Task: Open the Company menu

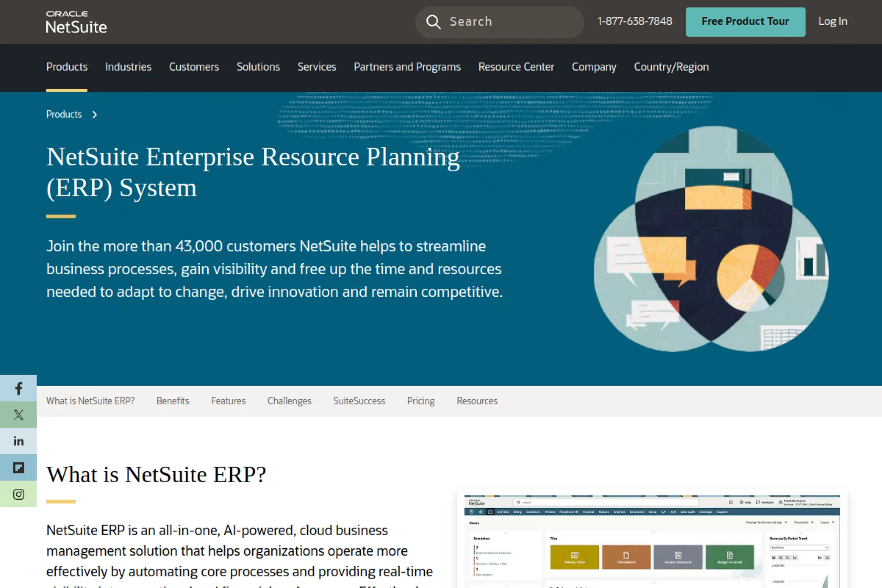Action: pos(594,67)
